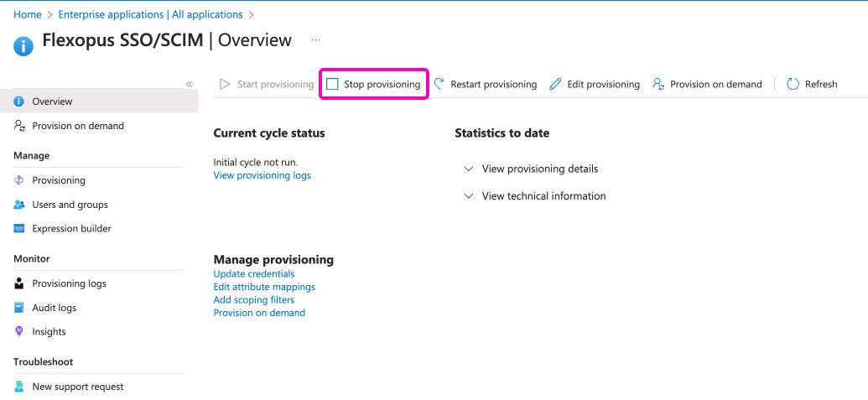Click the Start provisioning play icon

225,84
